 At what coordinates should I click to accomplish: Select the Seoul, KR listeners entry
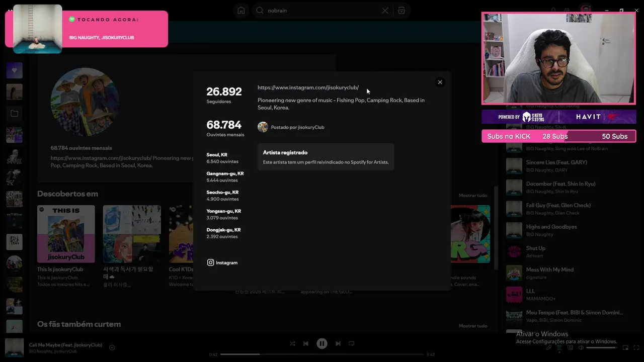point(222,158)
